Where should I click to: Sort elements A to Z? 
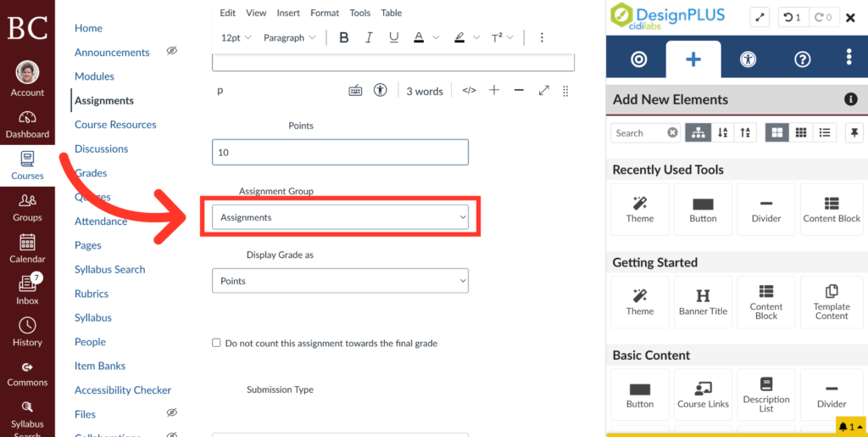[722, 132]
